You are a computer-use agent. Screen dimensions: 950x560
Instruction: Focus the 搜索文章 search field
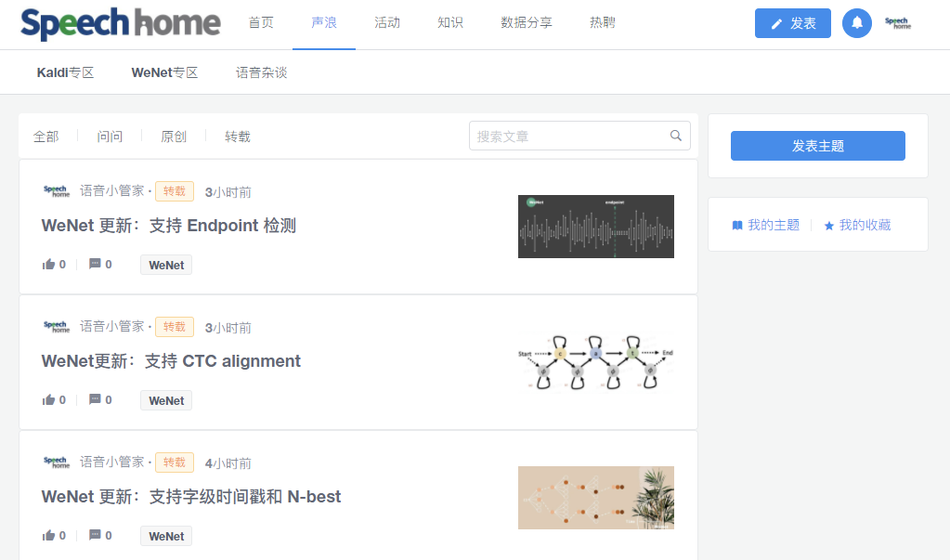(579, 136)
